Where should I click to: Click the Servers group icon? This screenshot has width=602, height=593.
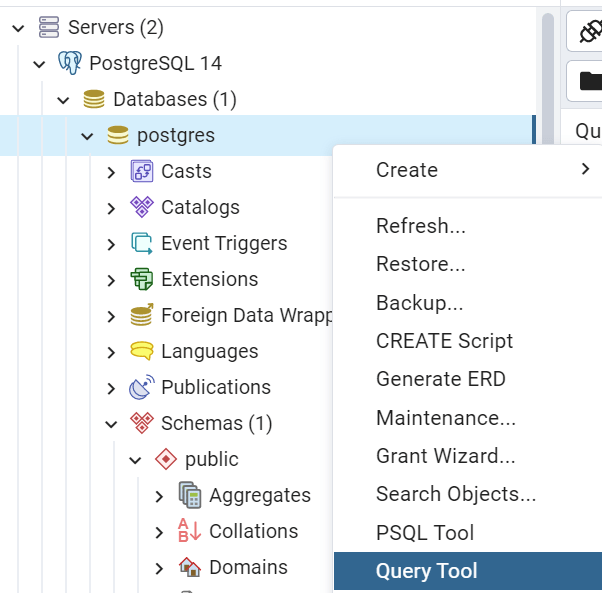click(x=49, y=27)
